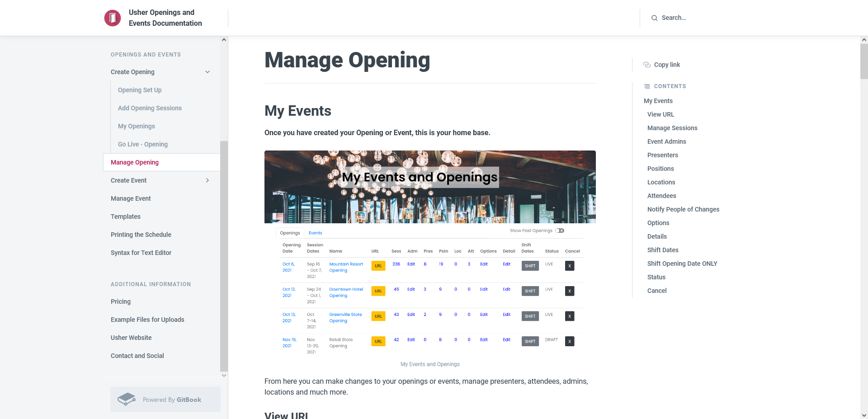Jump to View URL section
The height and width of the screenshot is (419, 868).
(660, 114)
